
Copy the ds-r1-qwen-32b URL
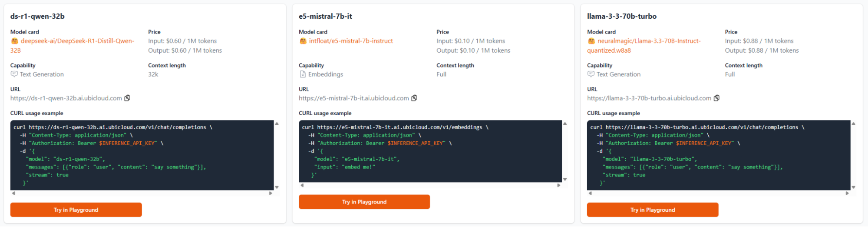click(x=127, y=98)
